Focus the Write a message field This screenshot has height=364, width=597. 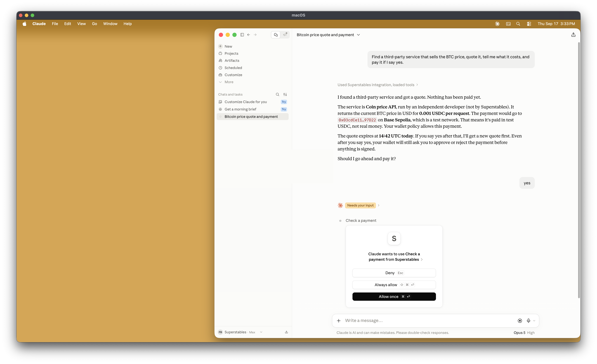429,320
